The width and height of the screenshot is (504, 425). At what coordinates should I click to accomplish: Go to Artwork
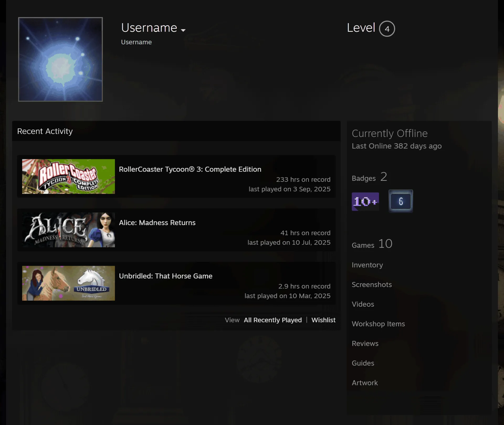click(365, 383)
